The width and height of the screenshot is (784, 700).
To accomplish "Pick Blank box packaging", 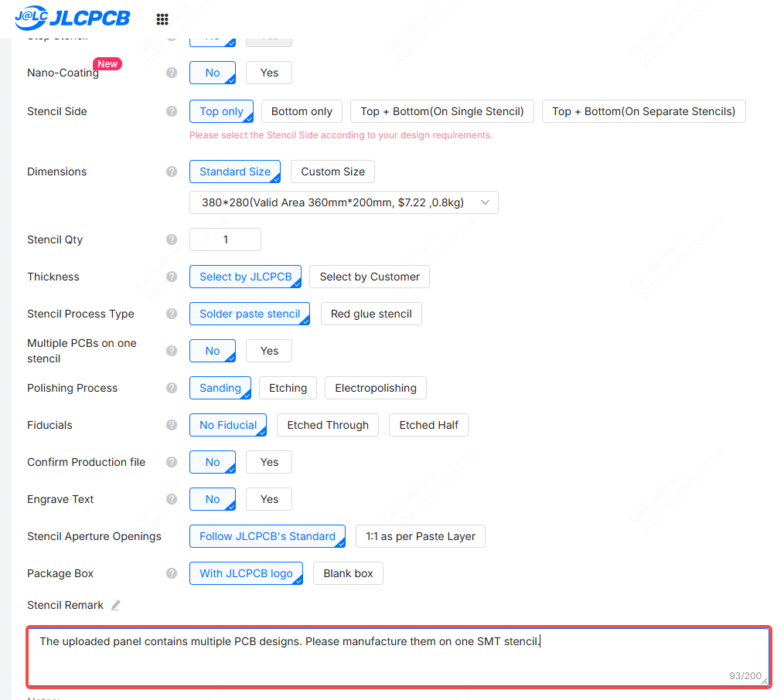I will 348,573.
